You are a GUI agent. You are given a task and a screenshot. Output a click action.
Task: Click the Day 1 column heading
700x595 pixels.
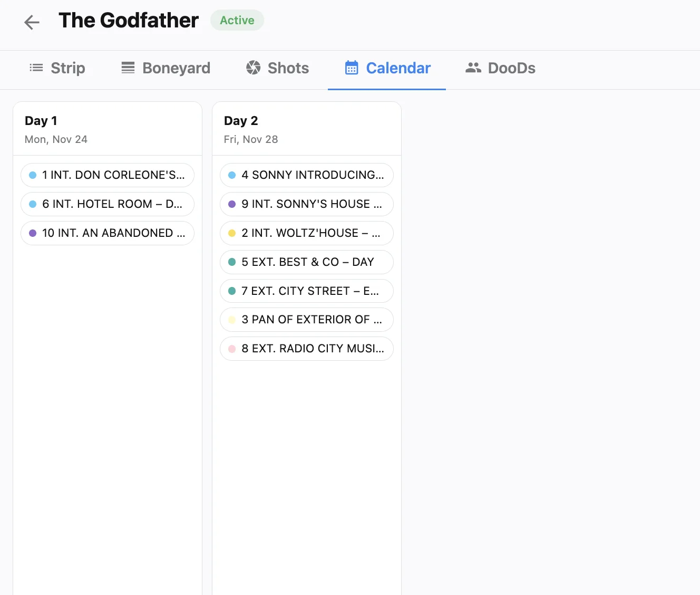point(41,121)
